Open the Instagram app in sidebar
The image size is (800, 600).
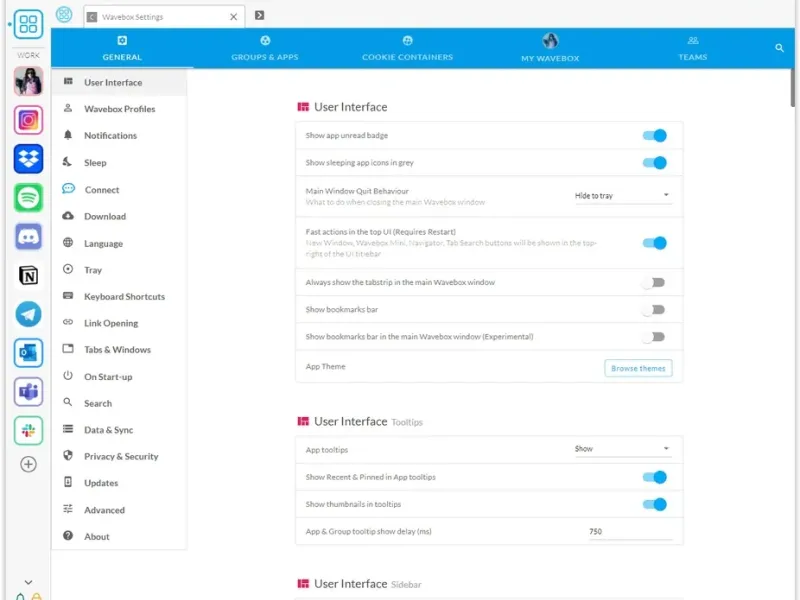tap(28, 120)
